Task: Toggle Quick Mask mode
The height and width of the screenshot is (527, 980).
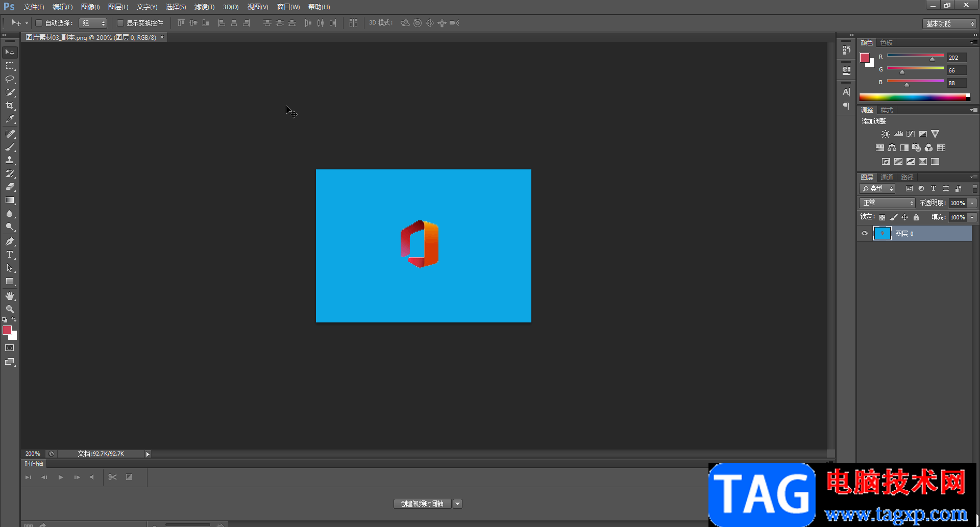Action: tap(10, 348)
